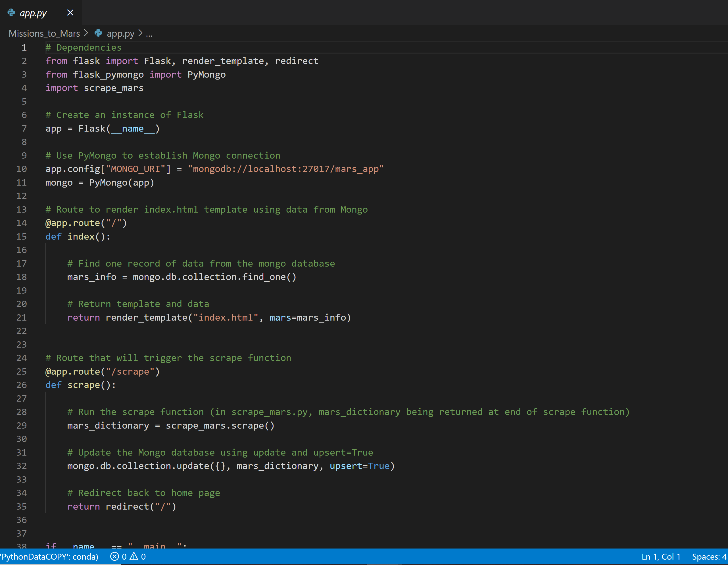
Task: Click the mongodb://localhost:27017/mars_app string
Action: [x=286, y=169]
